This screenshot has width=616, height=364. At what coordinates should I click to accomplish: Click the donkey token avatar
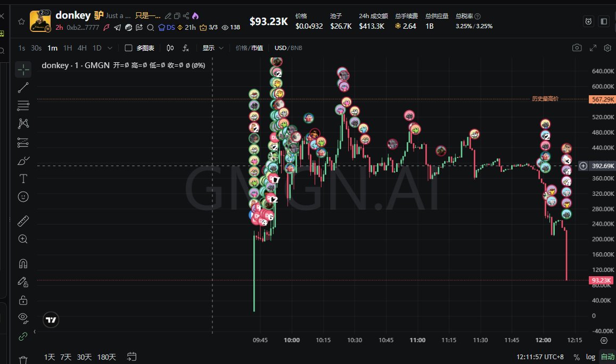40,21
